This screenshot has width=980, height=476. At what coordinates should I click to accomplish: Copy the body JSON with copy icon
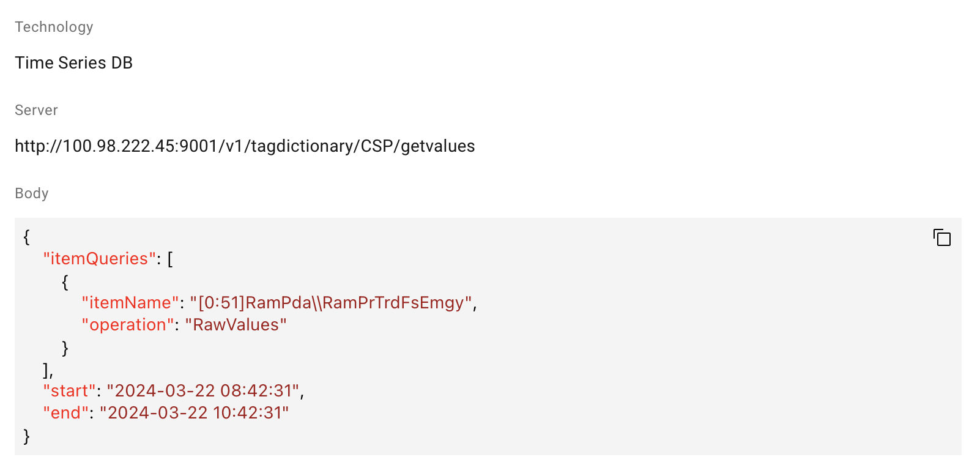click(941, 237)
